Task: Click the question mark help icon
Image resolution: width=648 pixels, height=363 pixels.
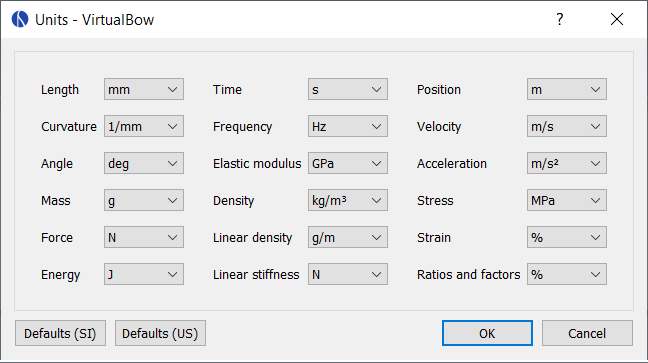Action: (559, 19)
